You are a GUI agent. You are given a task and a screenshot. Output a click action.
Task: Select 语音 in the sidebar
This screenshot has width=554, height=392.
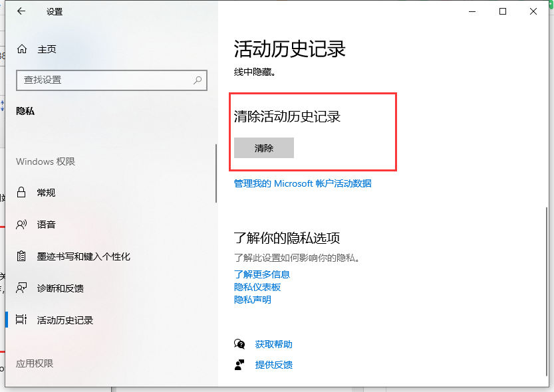pos(47,225)
